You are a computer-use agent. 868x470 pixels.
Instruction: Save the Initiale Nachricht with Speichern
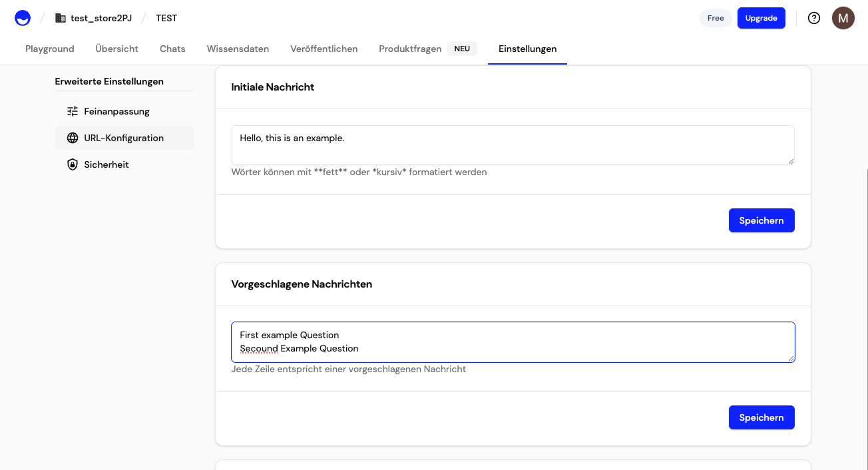761,220
